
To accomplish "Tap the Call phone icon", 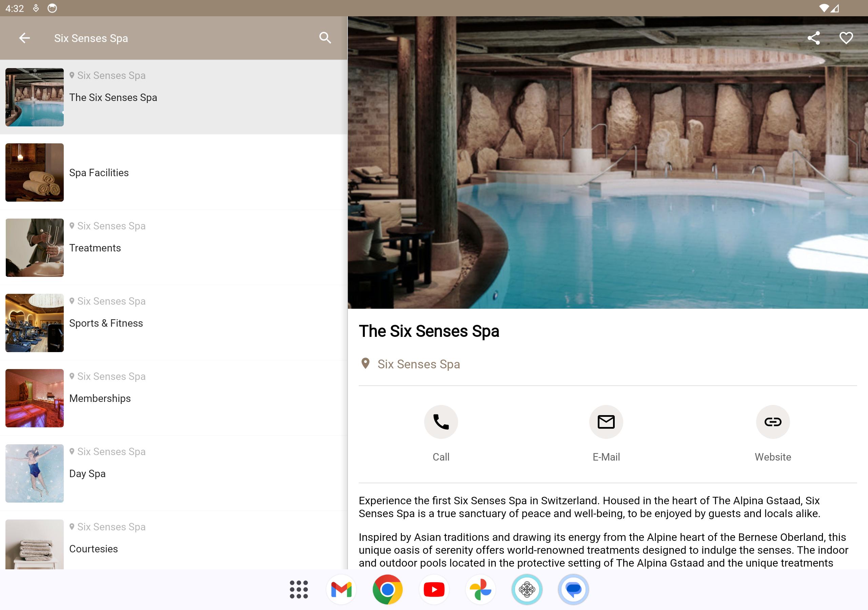I will pos(441,422).
